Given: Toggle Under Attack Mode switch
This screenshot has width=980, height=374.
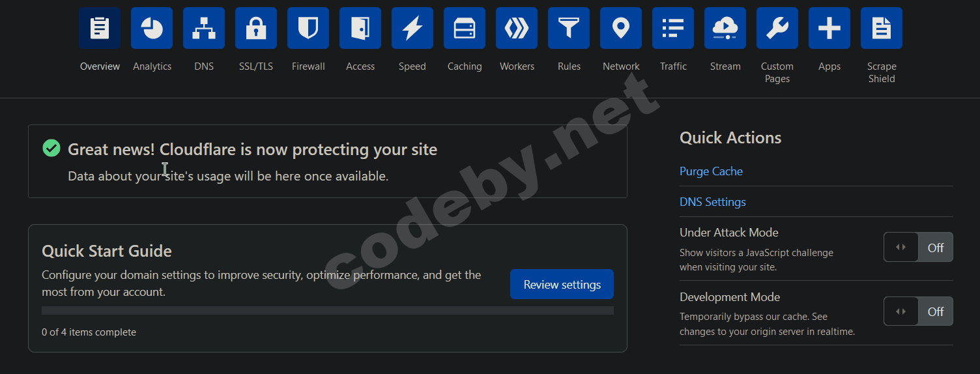Looking at the screenshot, I should tap(918, 247).
